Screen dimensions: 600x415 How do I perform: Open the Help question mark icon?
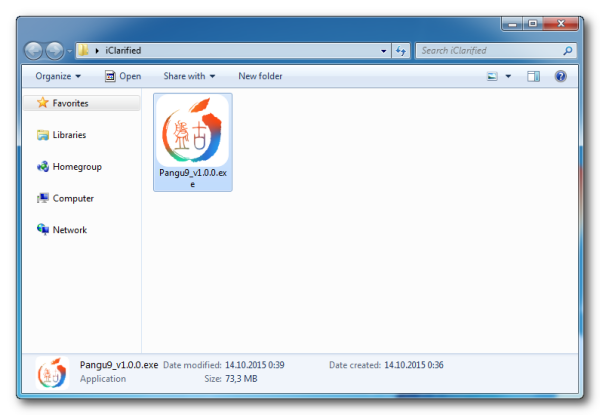click(x=561, y=76)
